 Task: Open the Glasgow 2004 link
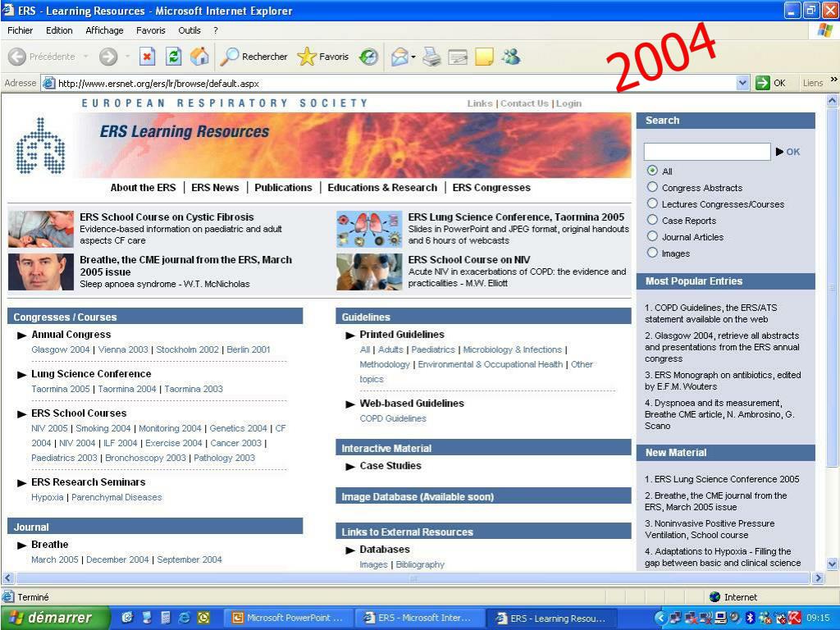tap(61, 349)
